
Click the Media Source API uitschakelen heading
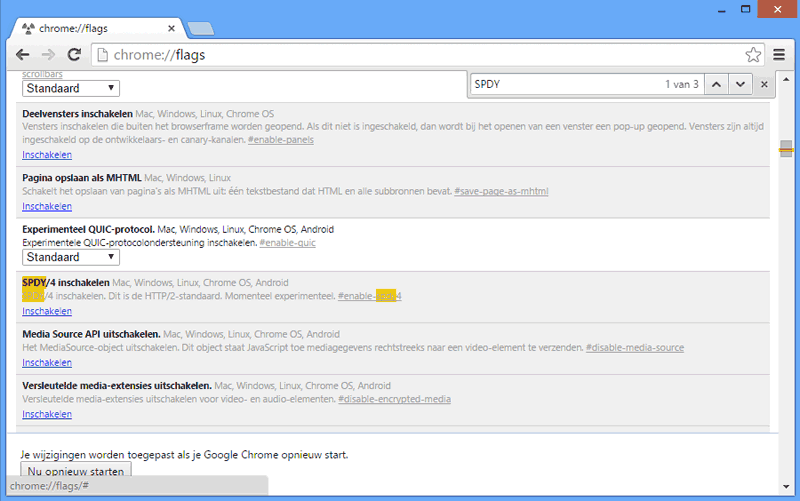coord(91,334)
